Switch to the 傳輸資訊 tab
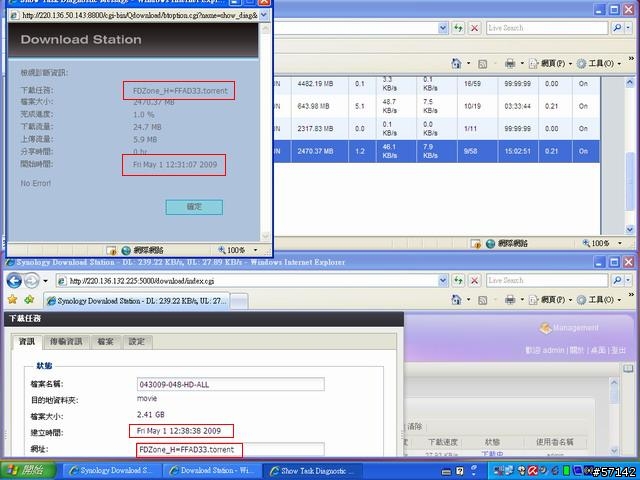Viewport: 640px width, 480px height. pos(66,342)
